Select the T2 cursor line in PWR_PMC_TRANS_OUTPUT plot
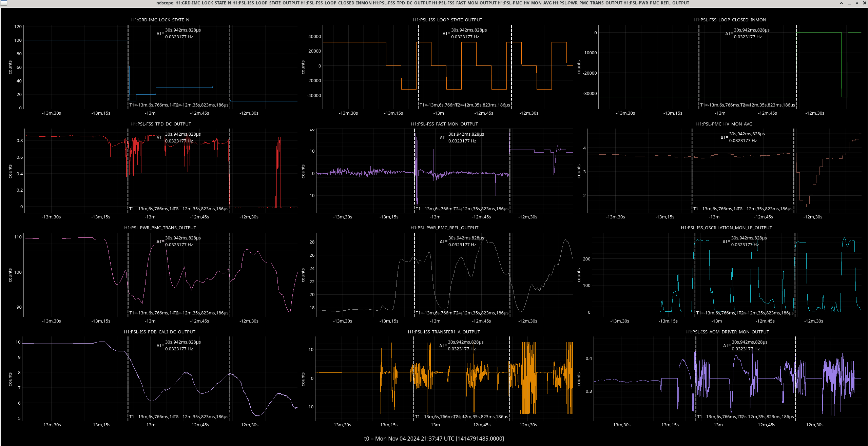868x446 pixels. 230,275
